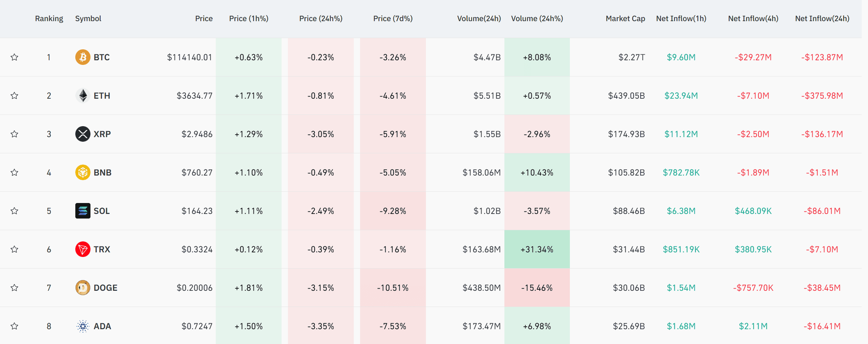Click the XRP logo icon
Viewport: 868px width, 344px height.
tap(83, 134)
